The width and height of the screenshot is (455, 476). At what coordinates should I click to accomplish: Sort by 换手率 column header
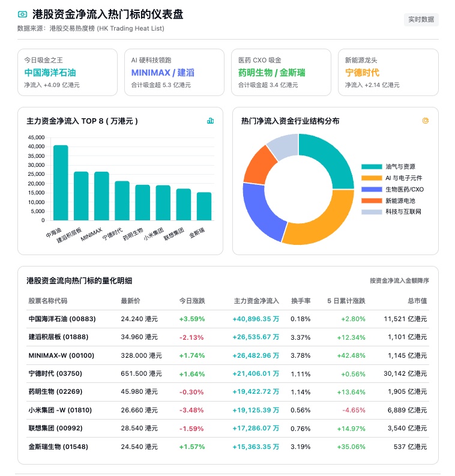pos(301,301)
